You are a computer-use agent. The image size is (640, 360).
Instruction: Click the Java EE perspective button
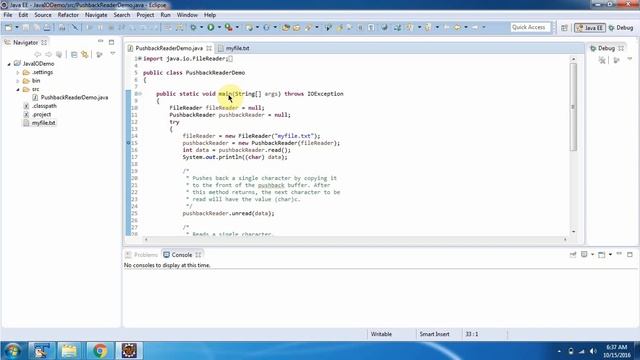point(590,28)
